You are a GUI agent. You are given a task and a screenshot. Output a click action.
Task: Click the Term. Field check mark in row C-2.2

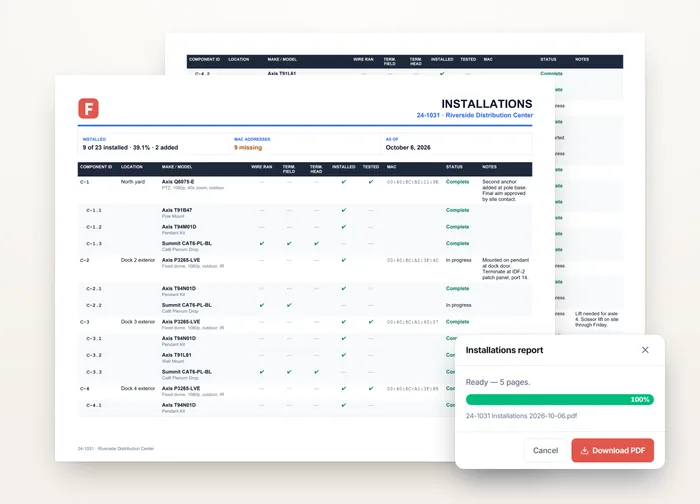click(289, 305)
